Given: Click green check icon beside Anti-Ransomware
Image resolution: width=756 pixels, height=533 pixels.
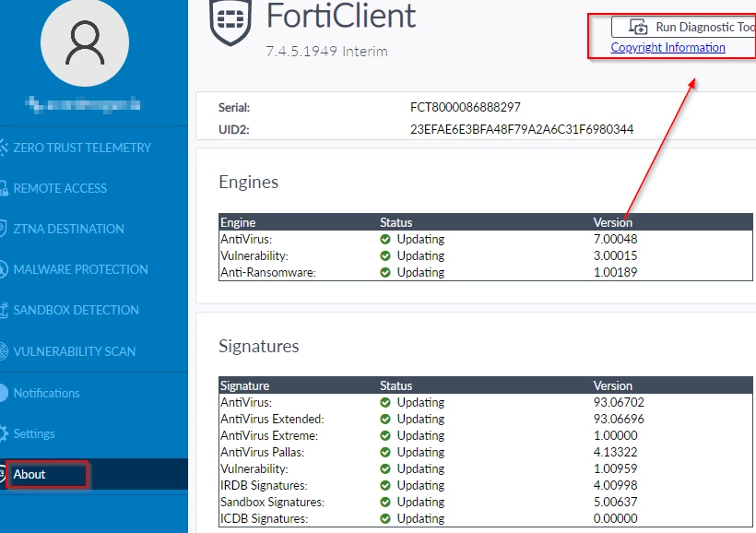Looking at the screenshot, I should pos(384,273).
